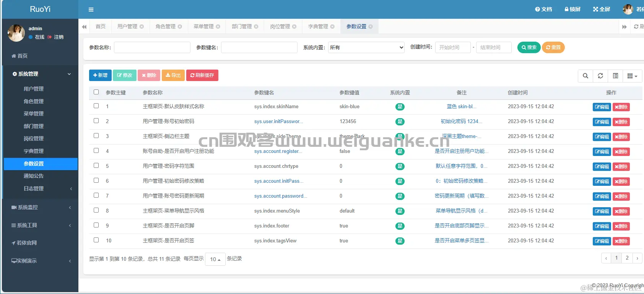The height and width of the screenshot is (294, 644).
Task: Edit the sys.account.chrtype row
Action: pos(602,167)
